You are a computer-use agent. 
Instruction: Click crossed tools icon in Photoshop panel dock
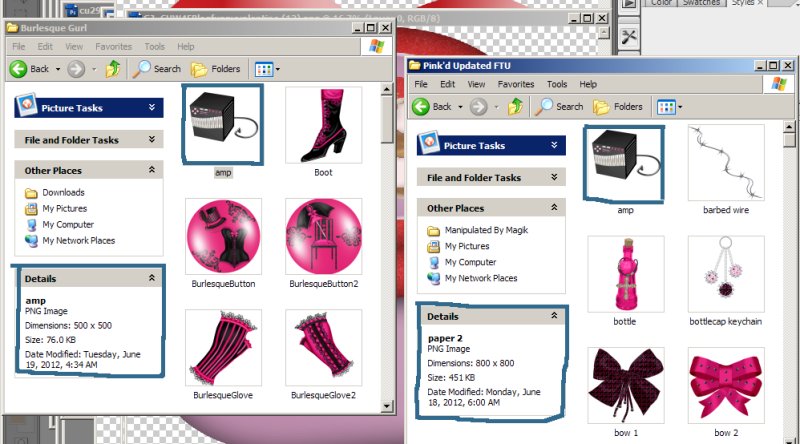629,37
